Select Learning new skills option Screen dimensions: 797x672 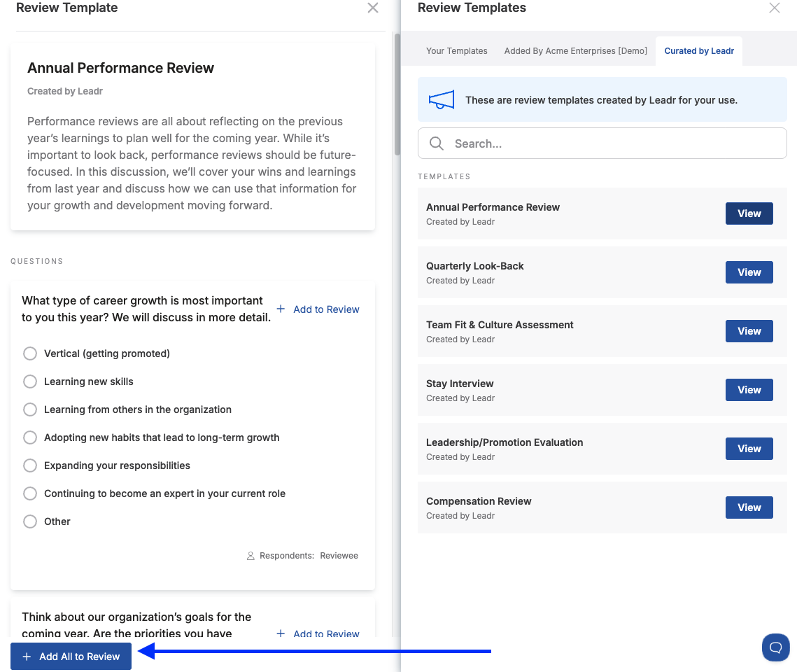pos(30,381)
